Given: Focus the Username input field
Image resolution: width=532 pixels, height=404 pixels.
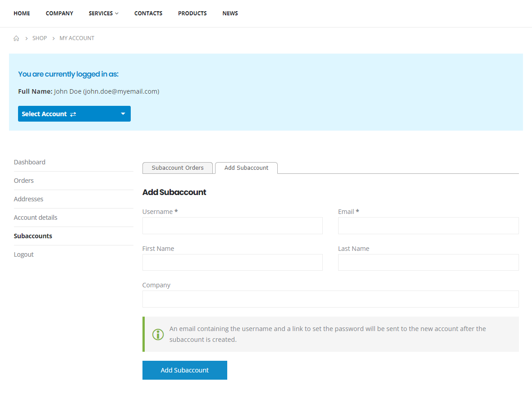Looking at the screenshot, I should pos(232,226).
